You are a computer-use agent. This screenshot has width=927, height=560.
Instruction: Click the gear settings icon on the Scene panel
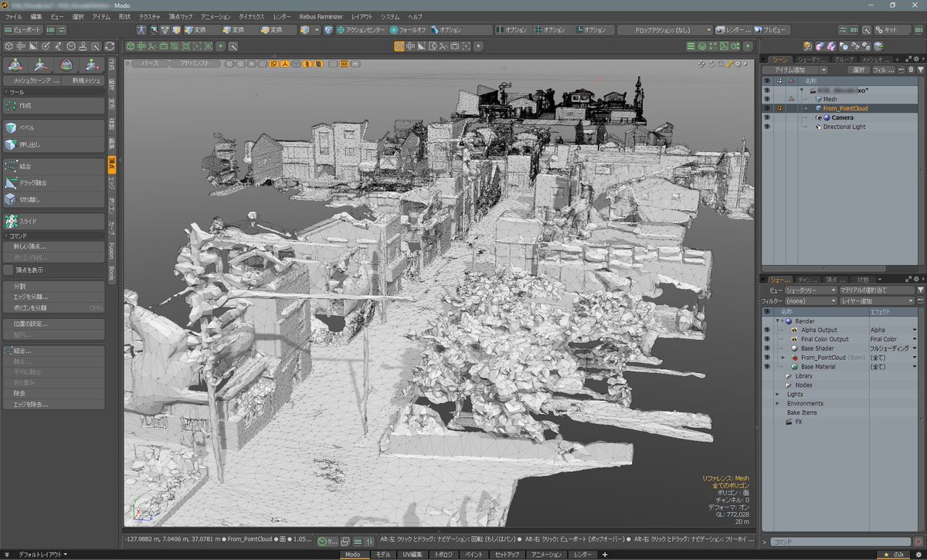coord(918,58)
